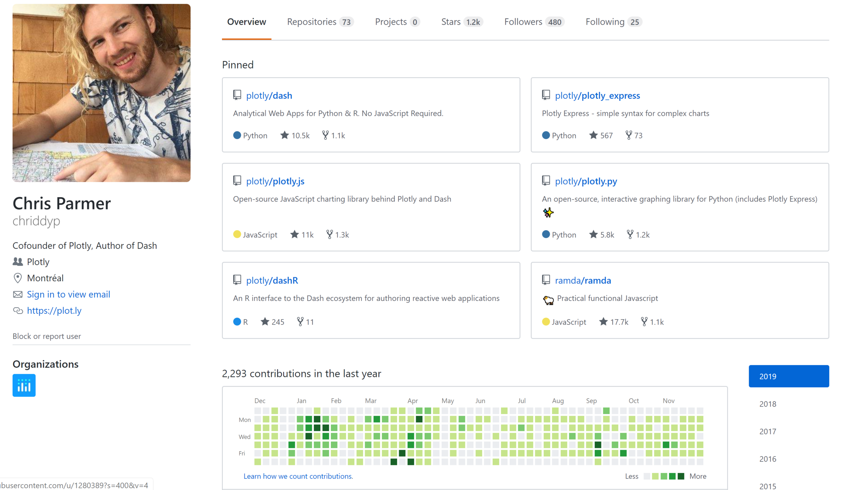The height and width of the screenshot is (490, 868).
Task: Click Block or report user
Action: click(x=46, y=336)
